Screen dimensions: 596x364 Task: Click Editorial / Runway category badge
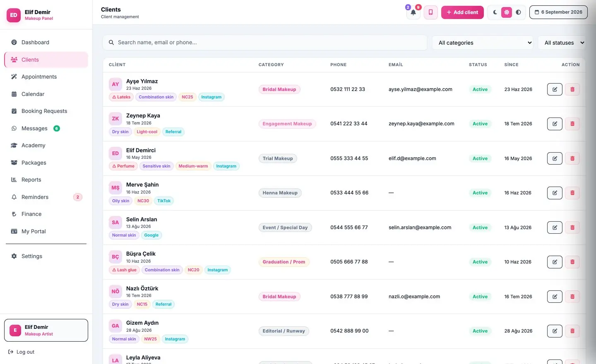pyautogui.click(x=284, y=331)
